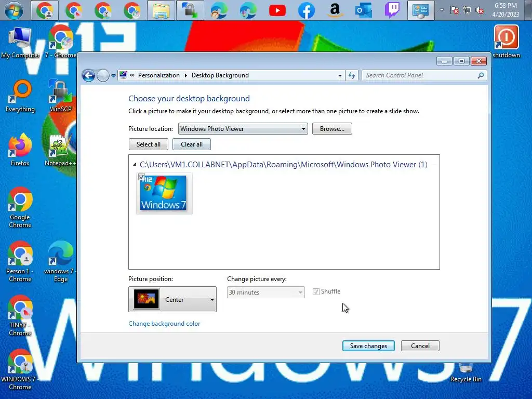Click Save changes
Image resolution: width=532 pixels, height=399 pixels.
click(368, 345)
